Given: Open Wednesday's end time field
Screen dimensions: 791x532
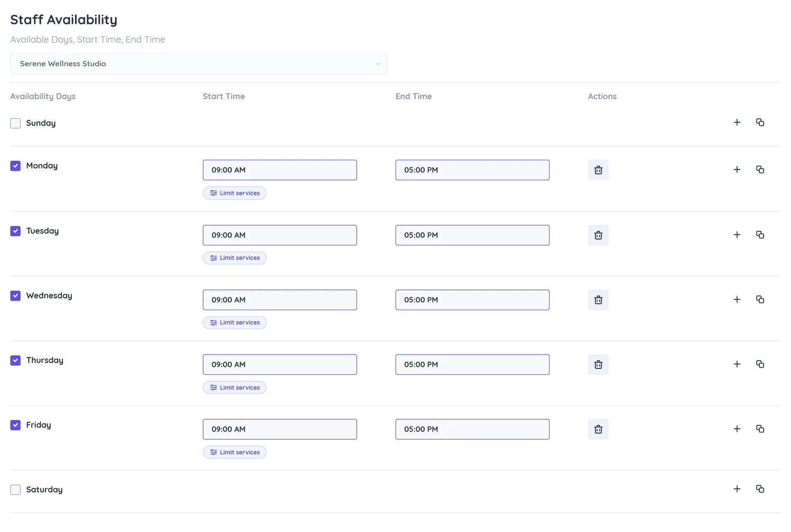Looking at the screenshot, I should tap(472, 300).
